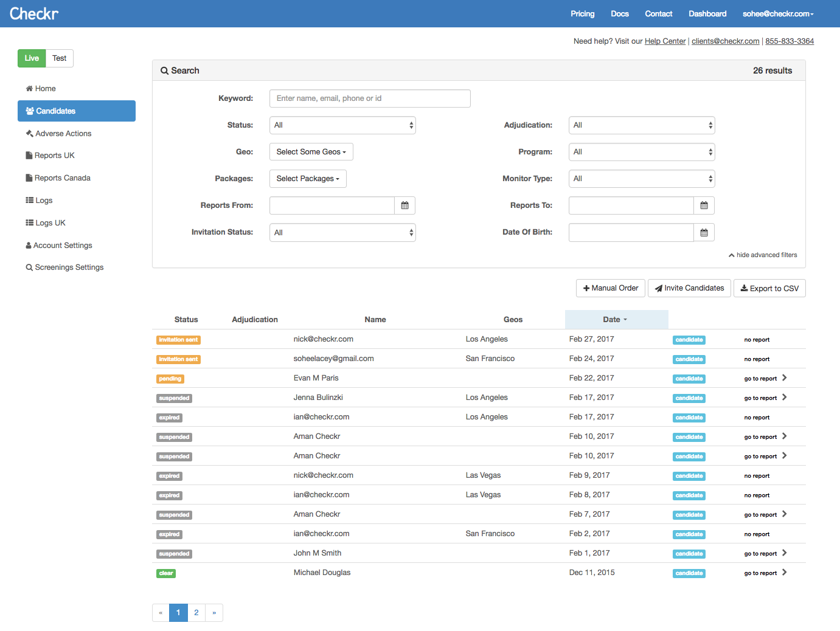
Task: Click the Geos column header
Action: [x=513, y=320]
